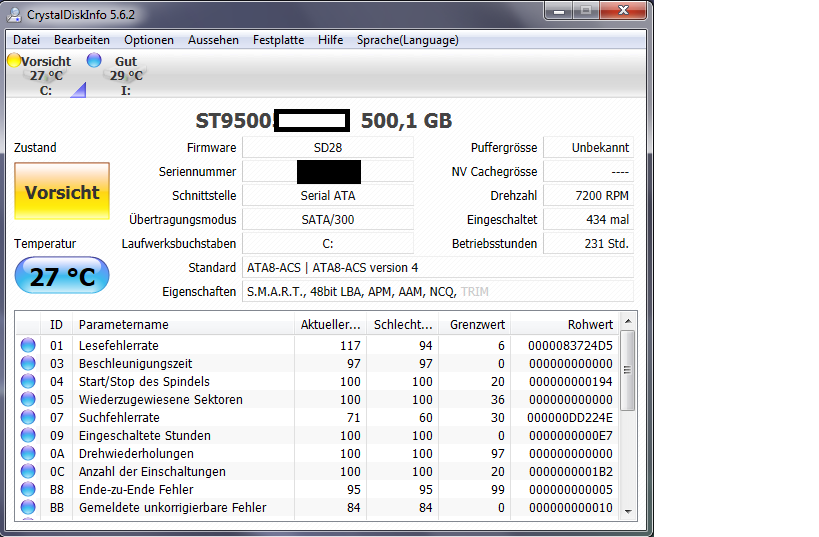Click status icon for Anzahl der Einschaltungen
The height and width of the screenshot is (537, 819).
28,471
